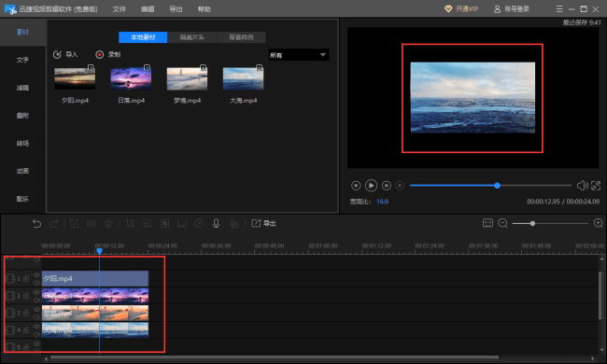Open the 文件 menu
Image resolution: width=607 pixels, height=364 pixels.
(x=120, y=9)
